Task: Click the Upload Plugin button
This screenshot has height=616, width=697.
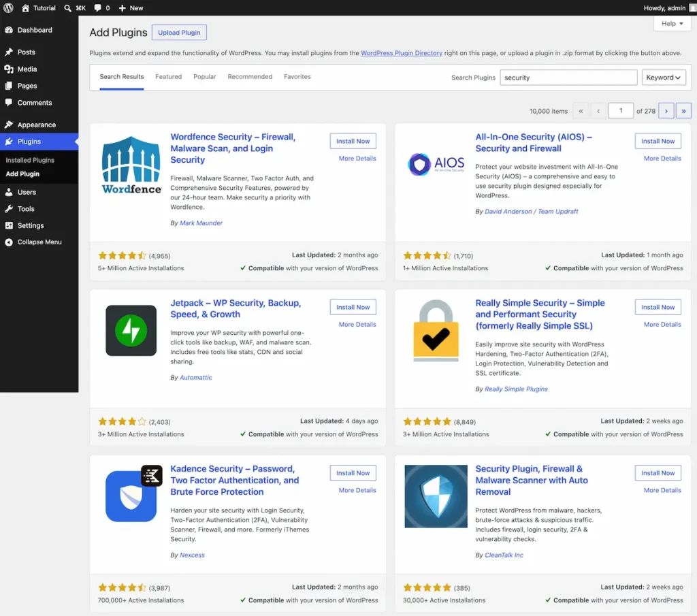Action: click(x=179, y=33)
